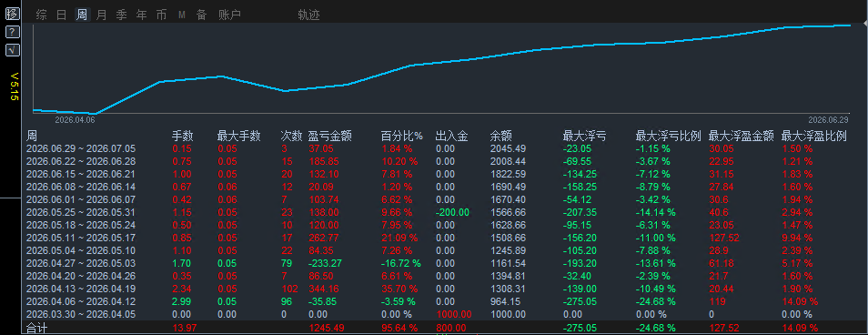The image size is (868, 335).
Task: Click the 最大浮盈金额 column header
Action: click(x=742, y=136)
